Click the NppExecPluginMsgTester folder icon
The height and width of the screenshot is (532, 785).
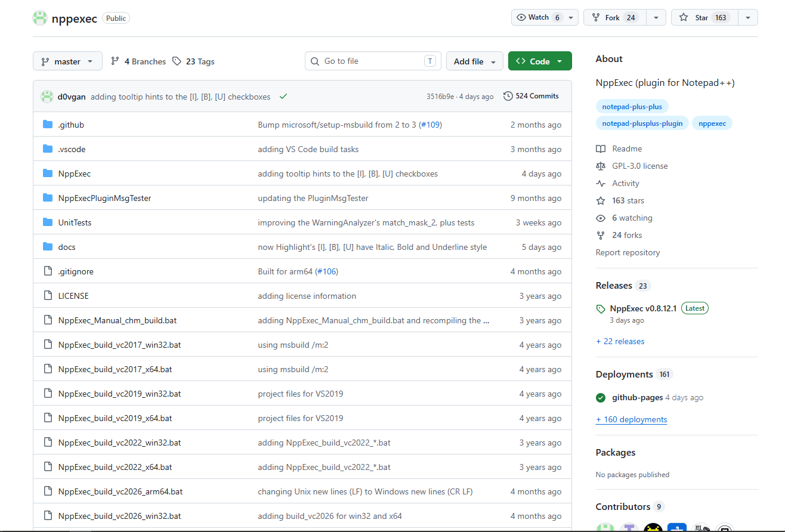[x=48, y=198]
